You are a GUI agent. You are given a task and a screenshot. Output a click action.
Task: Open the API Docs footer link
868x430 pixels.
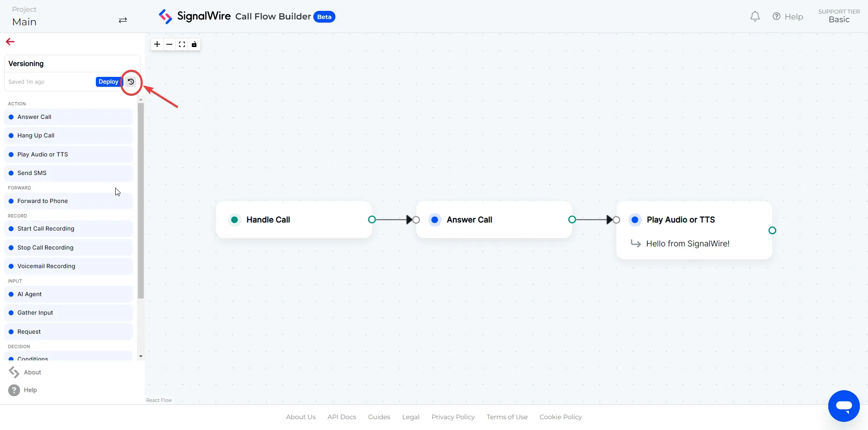341,416
